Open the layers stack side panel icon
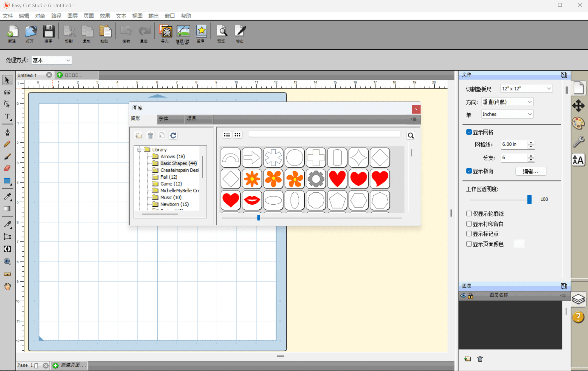588x371 pixels. (578, 299)
